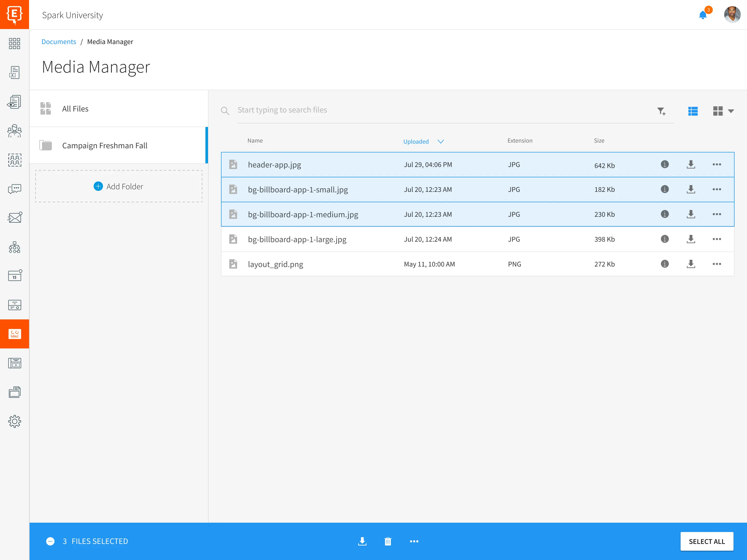Toggle Uploaded sort order chevron
747x560 pixels.
[440, 142]
